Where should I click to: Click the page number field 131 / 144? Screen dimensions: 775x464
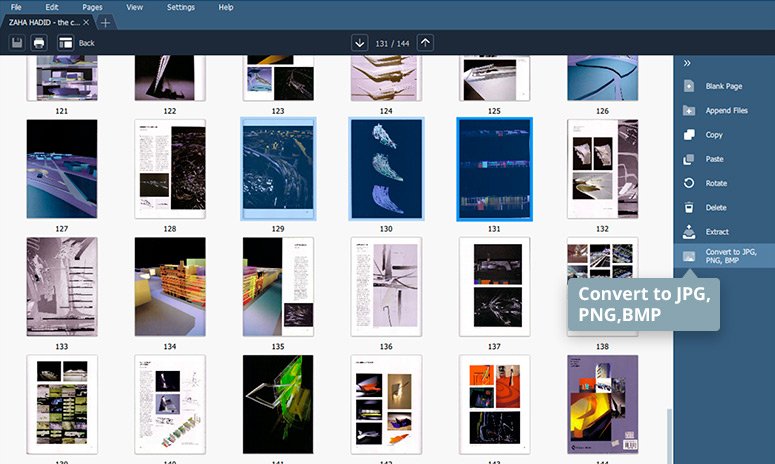(392, 43)
